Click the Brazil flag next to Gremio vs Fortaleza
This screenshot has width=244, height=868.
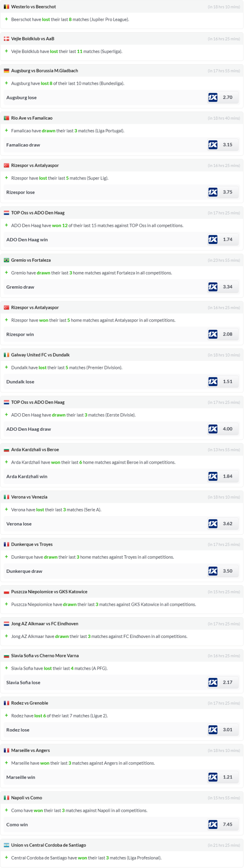(x=7, y=260)
